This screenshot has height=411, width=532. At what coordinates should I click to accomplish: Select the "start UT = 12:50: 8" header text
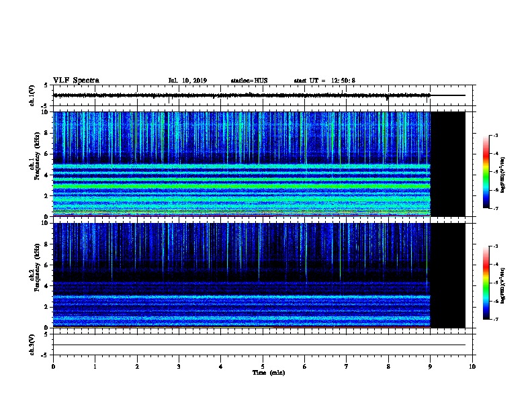coord(324,81)
